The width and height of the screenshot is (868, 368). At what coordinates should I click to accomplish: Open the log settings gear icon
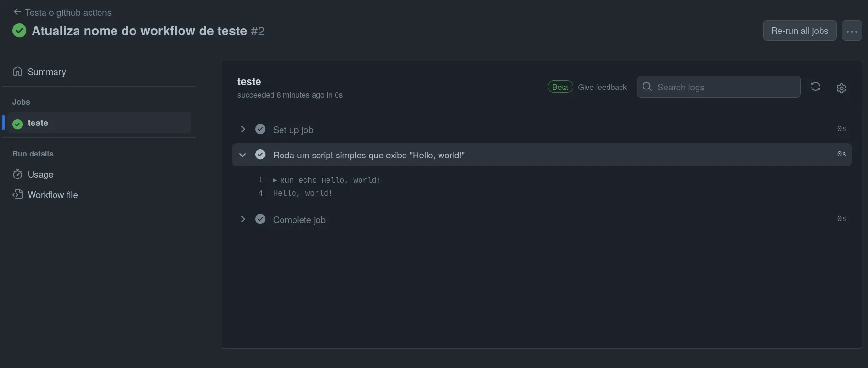point(841,88)
